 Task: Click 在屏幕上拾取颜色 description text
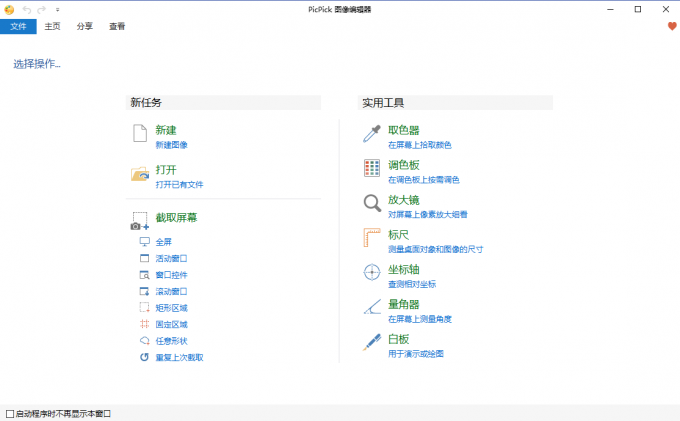pos(420,145)
